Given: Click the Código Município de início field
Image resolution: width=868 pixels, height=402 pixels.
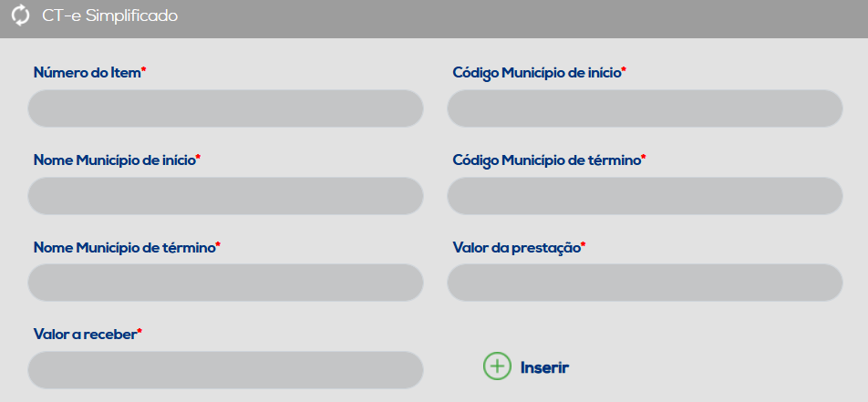Looking at the screenshot, I should tap(645, 108).
